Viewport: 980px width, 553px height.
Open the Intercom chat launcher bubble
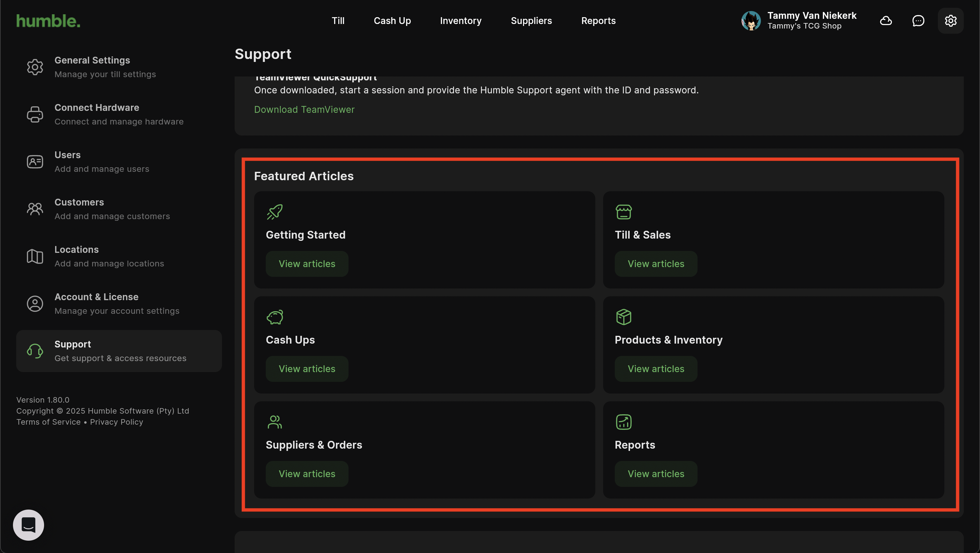29,525
